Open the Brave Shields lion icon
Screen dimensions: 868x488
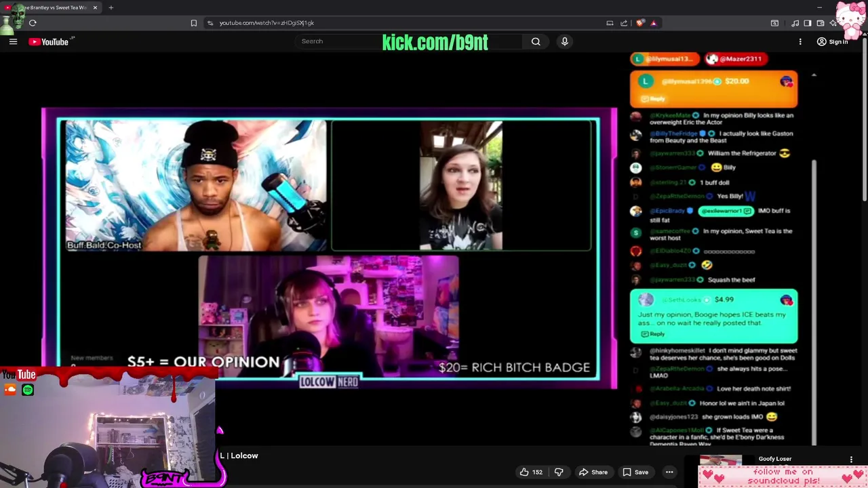point(639,23)
